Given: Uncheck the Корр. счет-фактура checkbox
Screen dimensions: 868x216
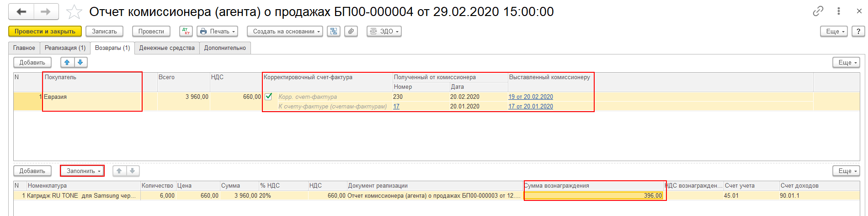Looking at the screenshot, I should [x=269, y=97].
